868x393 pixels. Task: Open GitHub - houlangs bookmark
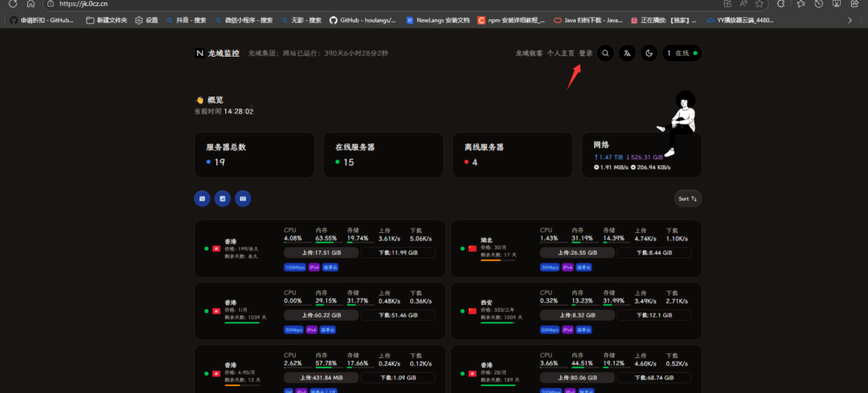pos(363,20)
